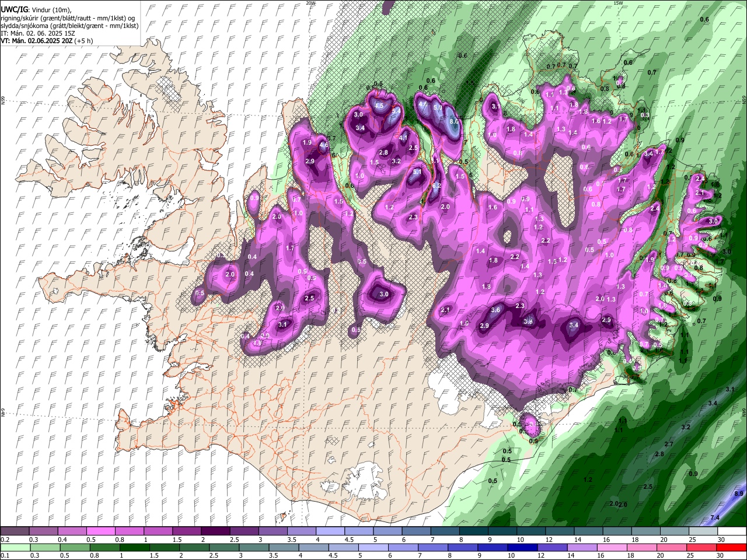Screen dimensions: 747x560
Task: Choose the red-pink 25 rain legend swatch
Action: click(x=703, y=548)
